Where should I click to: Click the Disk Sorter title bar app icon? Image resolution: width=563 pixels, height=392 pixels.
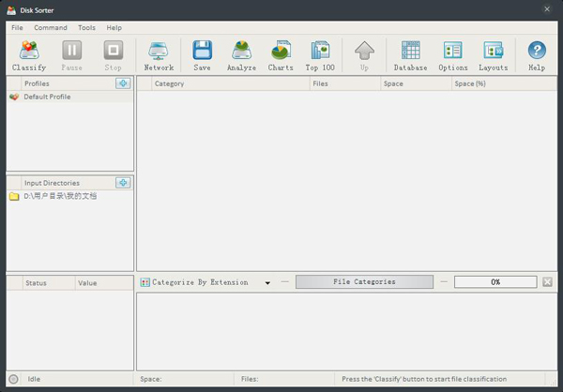click(11, 10)
